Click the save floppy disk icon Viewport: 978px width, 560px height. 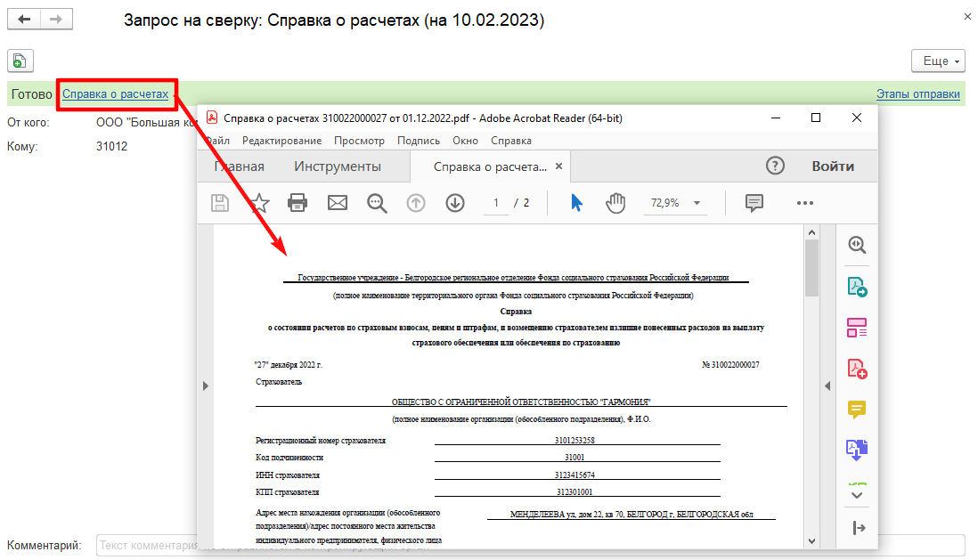click(x=219, y=203)
